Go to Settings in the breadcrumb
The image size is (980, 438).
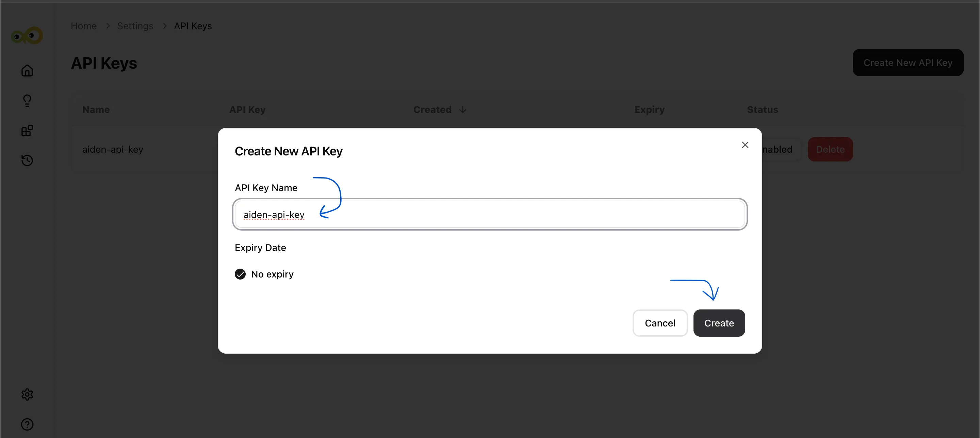(x=135, y=26)
